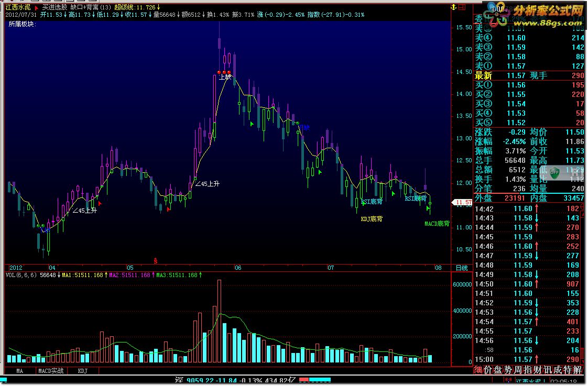Viewport: 588px width, 386px height.
Task: Open the 财 tab in the quote panel
Action: coord(538,370)
